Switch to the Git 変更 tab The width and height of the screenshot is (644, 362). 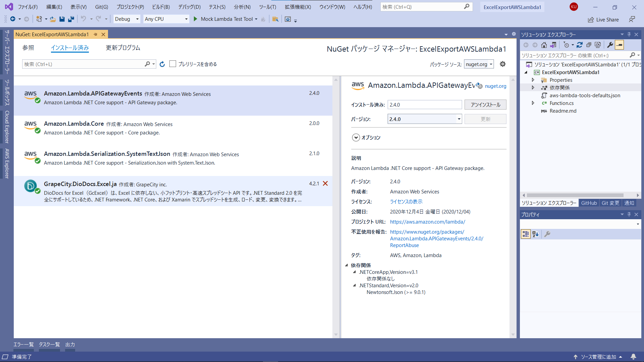[610, 203]
